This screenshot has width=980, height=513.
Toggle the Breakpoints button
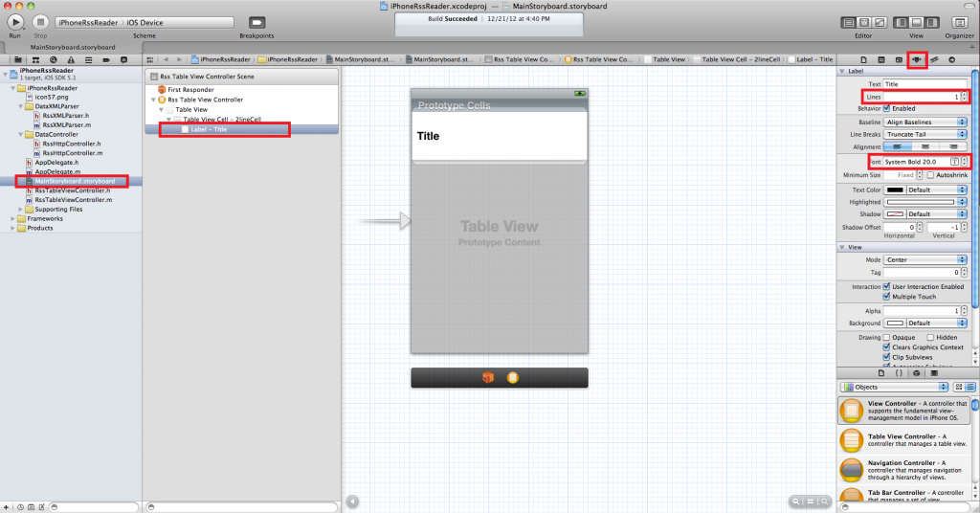pyautogui.click(x=256, y=22)
